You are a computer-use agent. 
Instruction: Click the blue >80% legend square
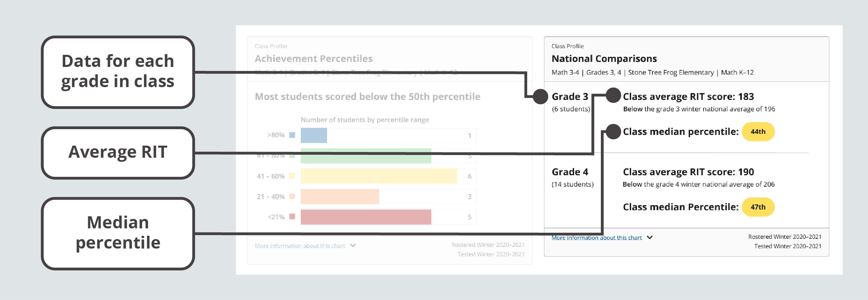point(292,135)
